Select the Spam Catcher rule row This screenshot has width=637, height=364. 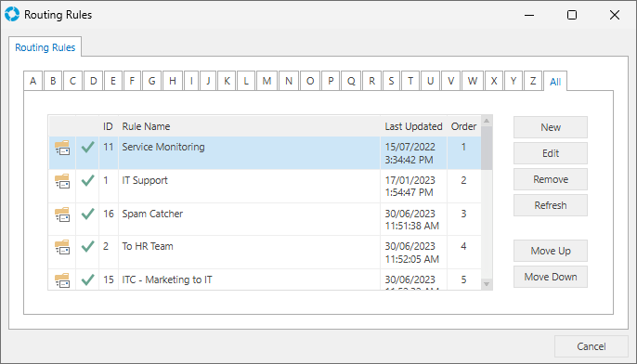pyautogui.click(x=265, y=219)
